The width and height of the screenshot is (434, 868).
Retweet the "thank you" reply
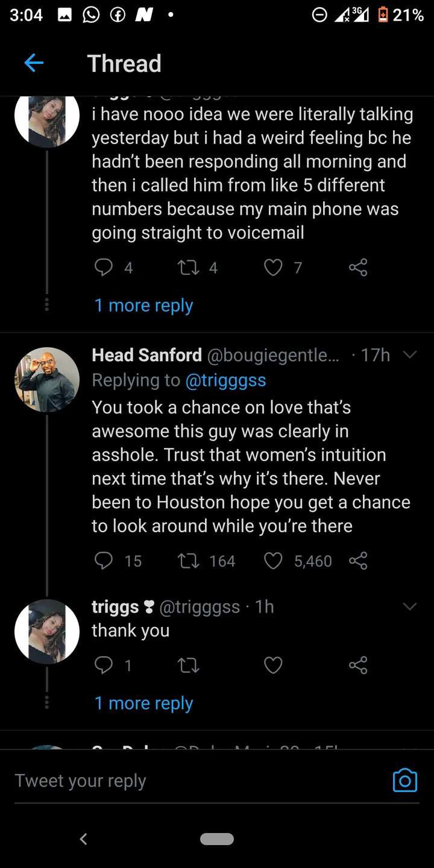[x=189, y=665]
